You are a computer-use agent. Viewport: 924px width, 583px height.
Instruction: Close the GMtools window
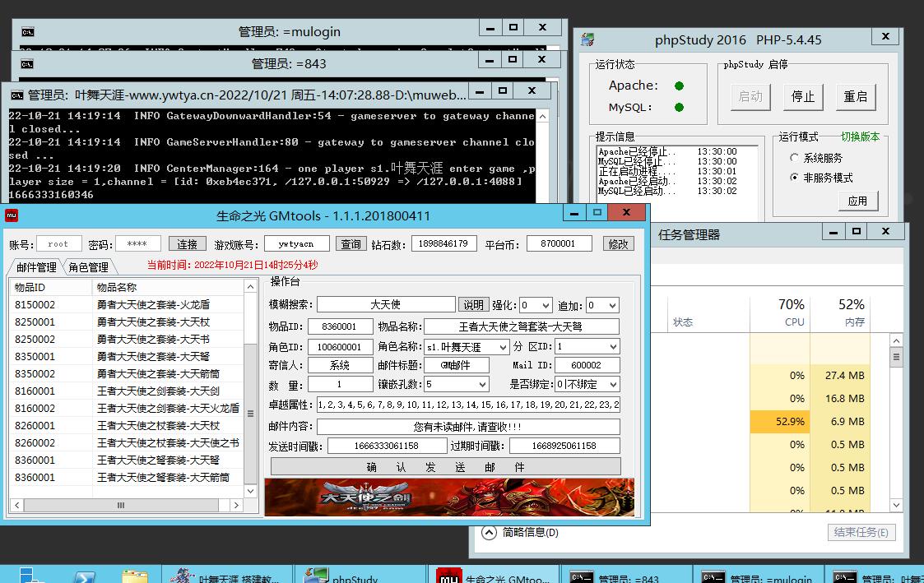[x=626, y=212]
